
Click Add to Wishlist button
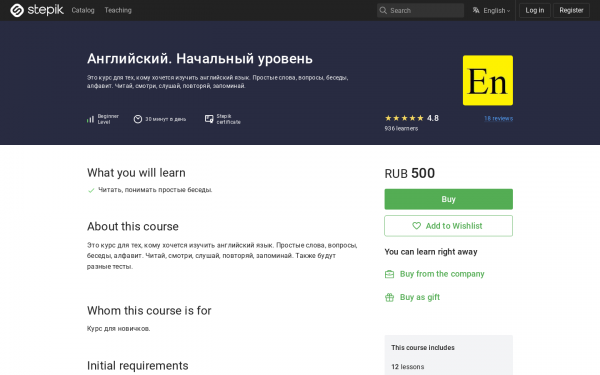(448, 226)
